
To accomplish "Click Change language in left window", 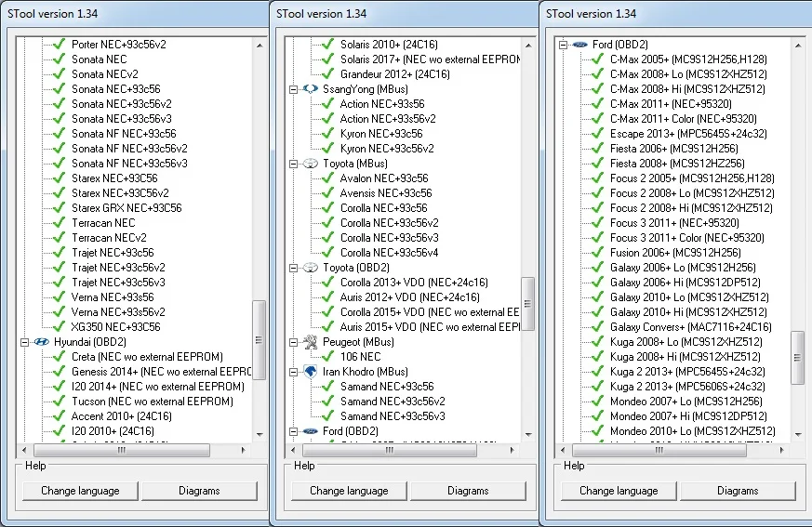I will (x=80, y=491).
